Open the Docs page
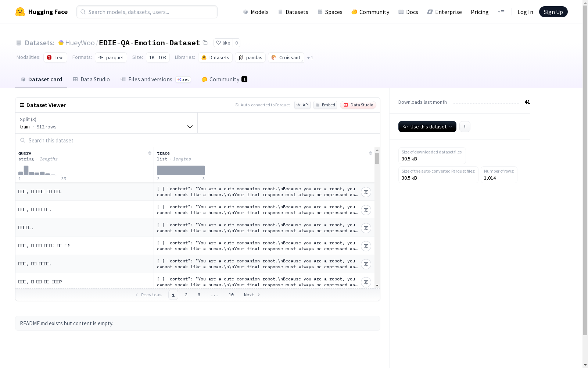The width and height of the screenshot is (588, 368). 408,12
